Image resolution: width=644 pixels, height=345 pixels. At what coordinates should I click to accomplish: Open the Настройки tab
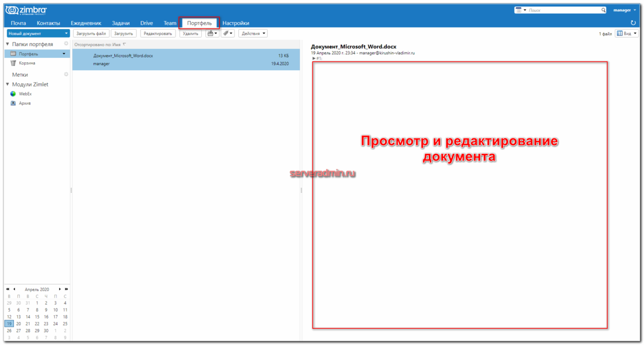pyautogui.click(x=236, y=23)
